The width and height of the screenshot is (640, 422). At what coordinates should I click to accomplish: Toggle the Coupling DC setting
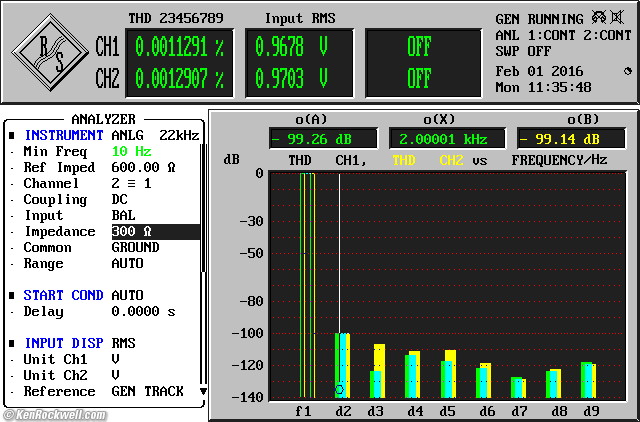coord(119,199)
